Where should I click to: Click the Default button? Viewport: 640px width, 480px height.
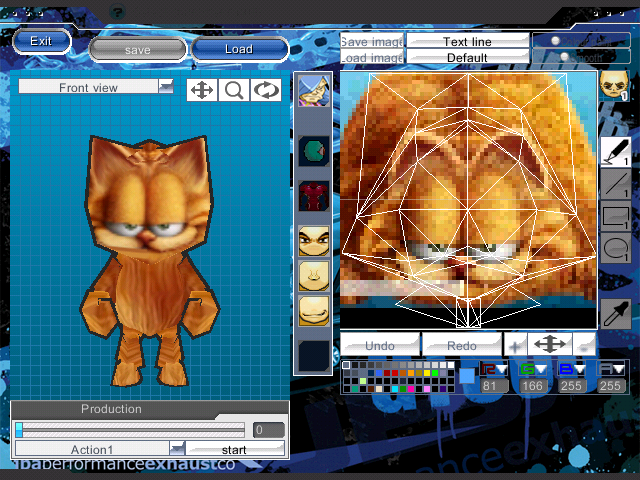(468, 57)
